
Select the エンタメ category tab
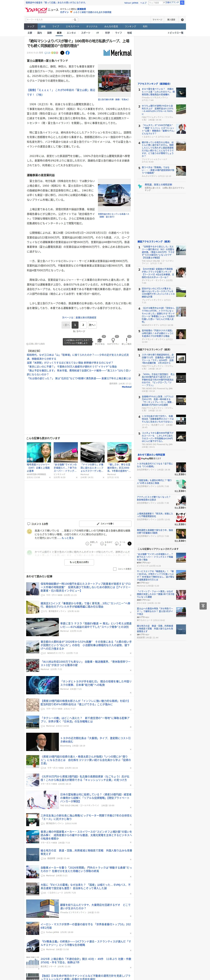coord(71,33)
